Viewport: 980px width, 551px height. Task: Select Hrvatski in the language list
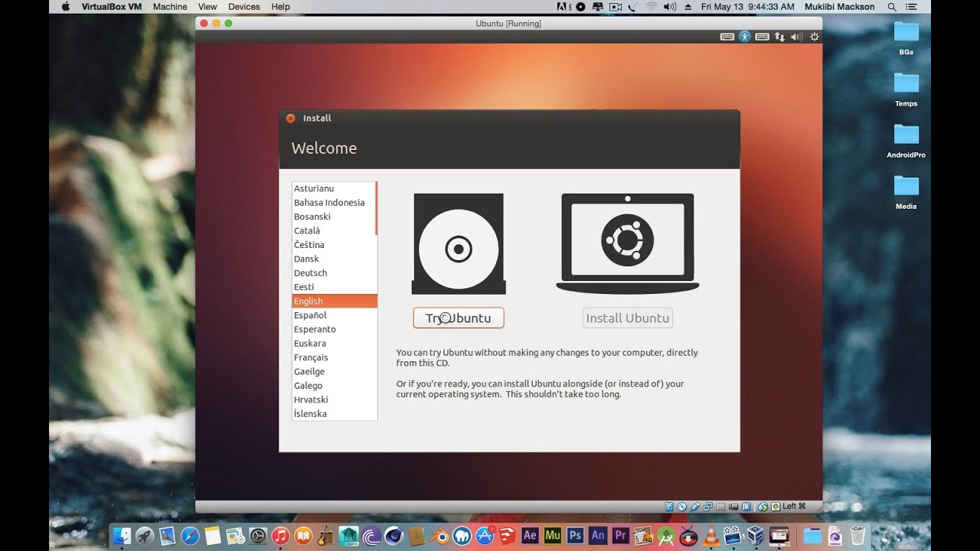pyautogui.click(x=334, y=399)
